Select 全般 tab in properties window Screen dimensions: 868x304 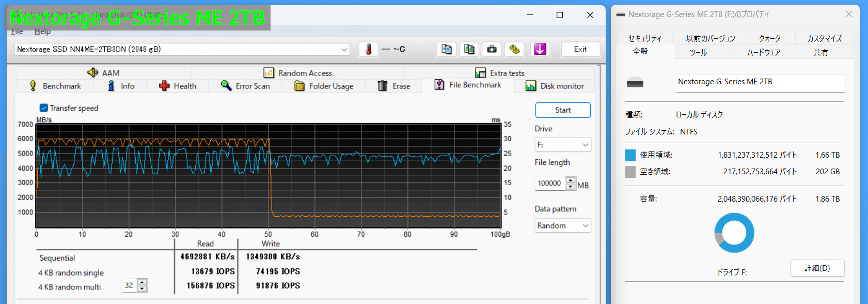click(640, 51)
